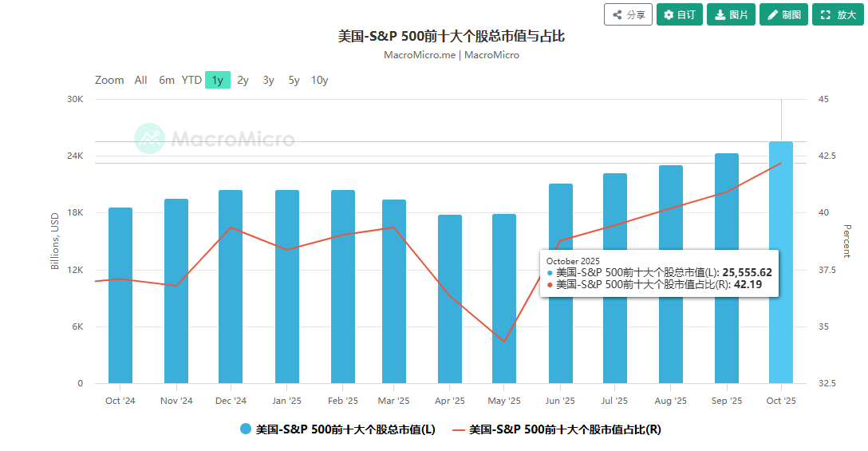The image size is (868, 451).
Task: Click the Jan '25 x-axis label
Action: pyautogui.click(x=286, y=401)
